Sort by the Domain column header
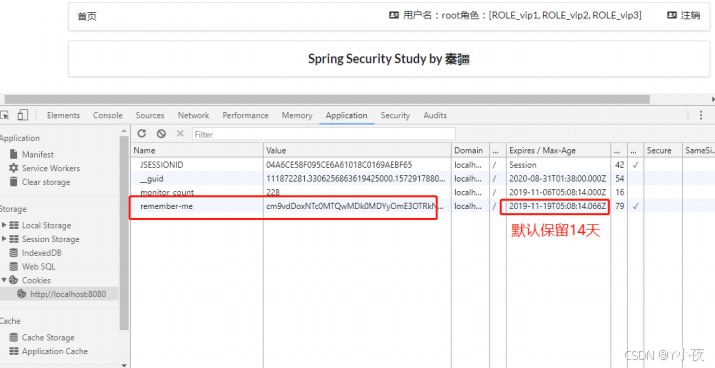The width and height of the screenshot is (715, 368). (471, 150)
